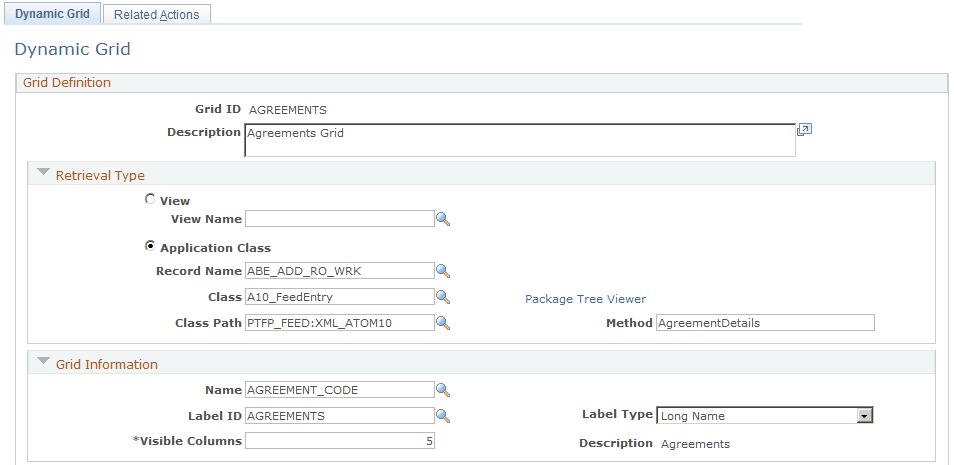
Task: Click the Class Path text field
Action: click(x=340, y=323)
